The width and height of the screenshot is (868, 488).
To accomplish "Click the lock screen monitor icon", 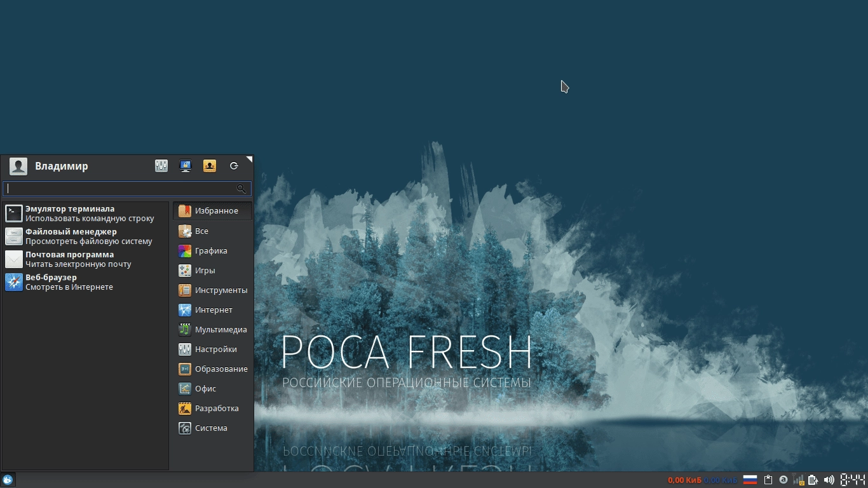I will click(186, 166).
